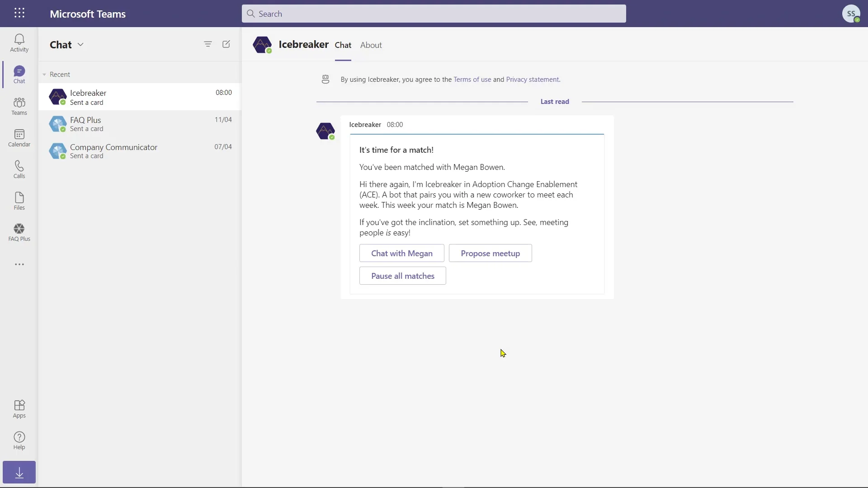Image resolution: width=868 pixels, height=488 pixels.
Task: Start a new chat with compose icon
Action: (226, 44)
